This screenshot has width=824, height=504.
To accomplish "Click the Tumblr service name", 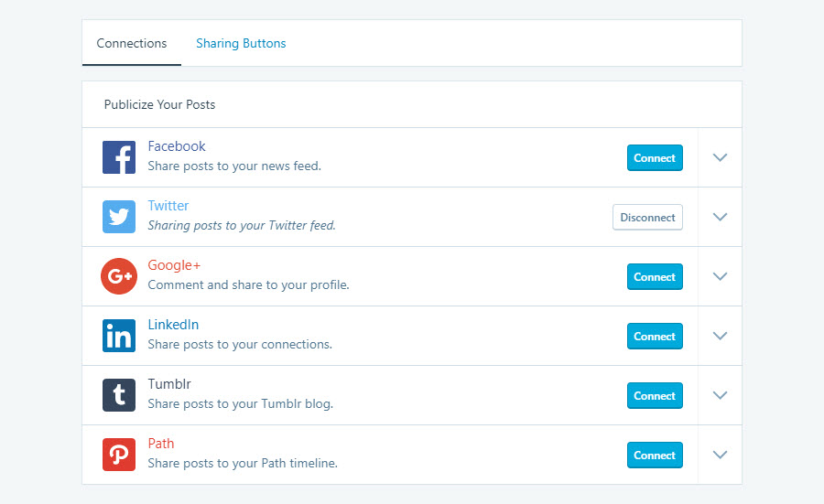I will [x=169, y=384].
